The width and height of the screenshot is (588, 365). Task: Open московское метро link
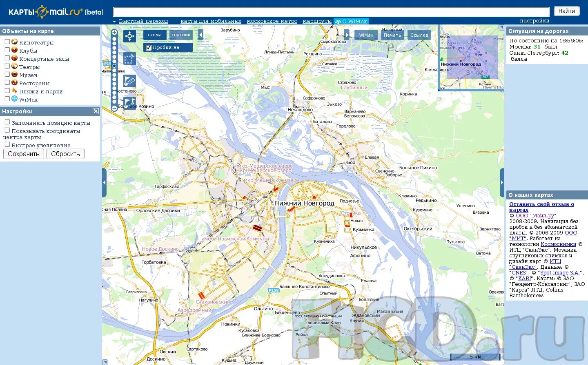[272, 21]
